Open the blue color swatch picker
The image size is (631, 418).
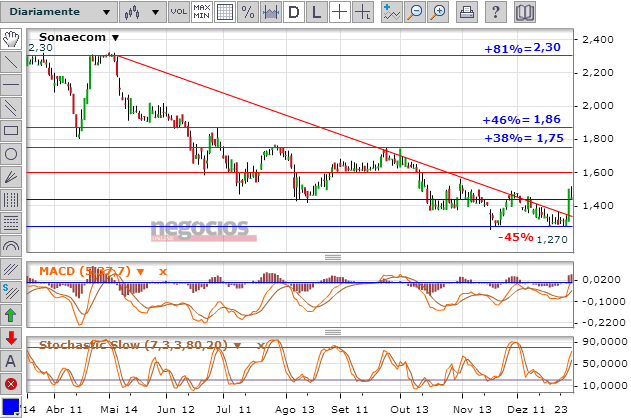pos(10,408)
